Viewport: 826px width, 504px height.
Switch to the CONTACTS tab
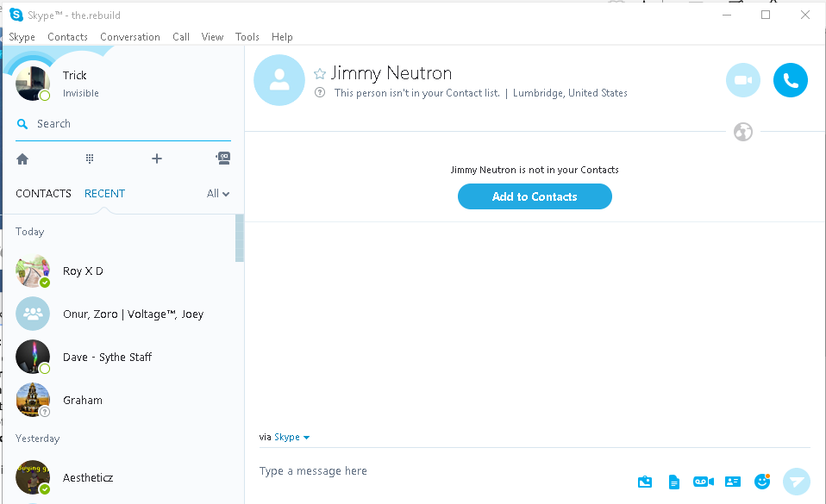click(x=43, y=193)
